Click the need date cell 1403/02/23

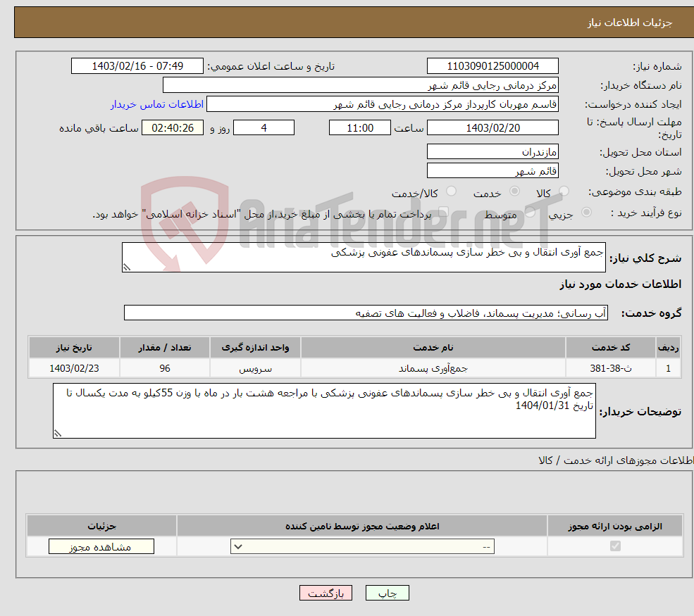pyautogui.click(x=74, y=368)
